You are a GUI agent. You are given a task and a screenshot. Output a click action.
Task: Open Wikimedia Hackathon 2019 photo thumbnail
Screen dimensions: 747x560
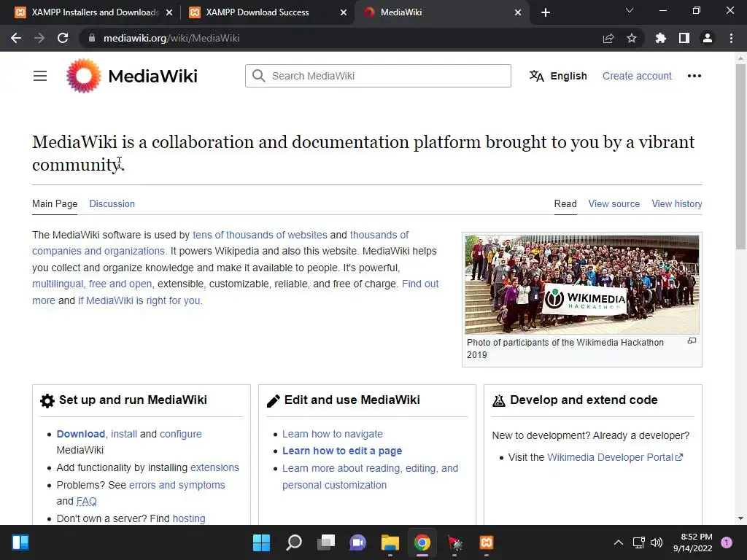point(582,284)
